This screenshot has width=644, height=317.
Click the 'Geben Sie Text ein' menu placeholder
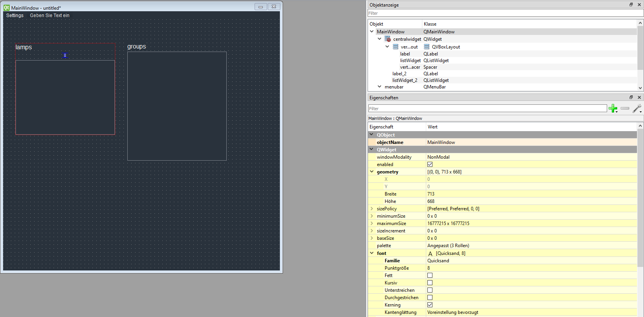[x=50, y=16]
